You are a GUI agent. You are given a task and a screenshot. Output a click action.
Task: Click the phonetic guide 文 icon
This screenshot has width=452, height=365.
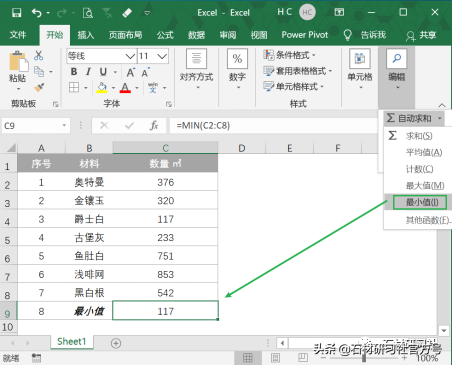(153, 88)
